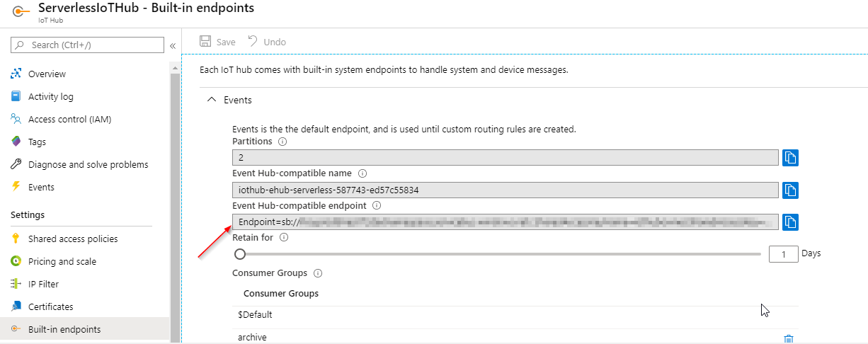Screen dimensions: 868x344
Task: Copy the Partitions value
Action: (791, 157)
